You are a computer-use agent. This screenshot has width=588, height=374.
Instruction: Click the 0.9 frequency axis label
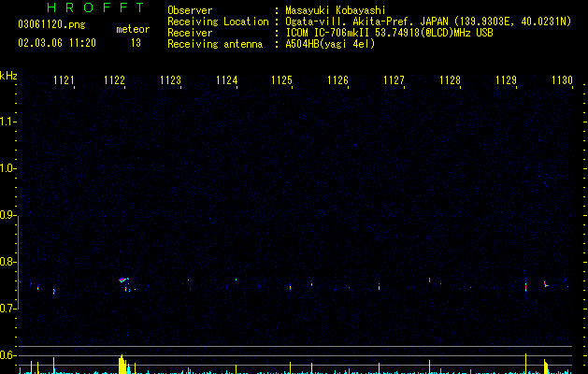point(7,215)
